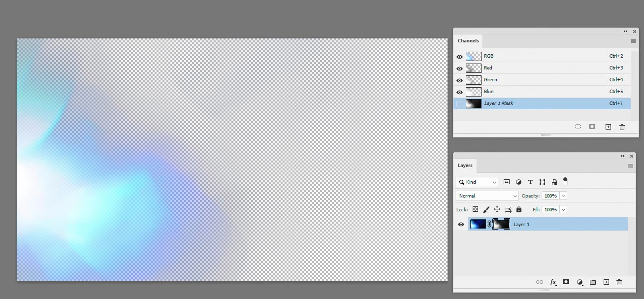Click link layers icon at Layers bottom
This screenshot has width=644, height=299.
tap(540, 282)
